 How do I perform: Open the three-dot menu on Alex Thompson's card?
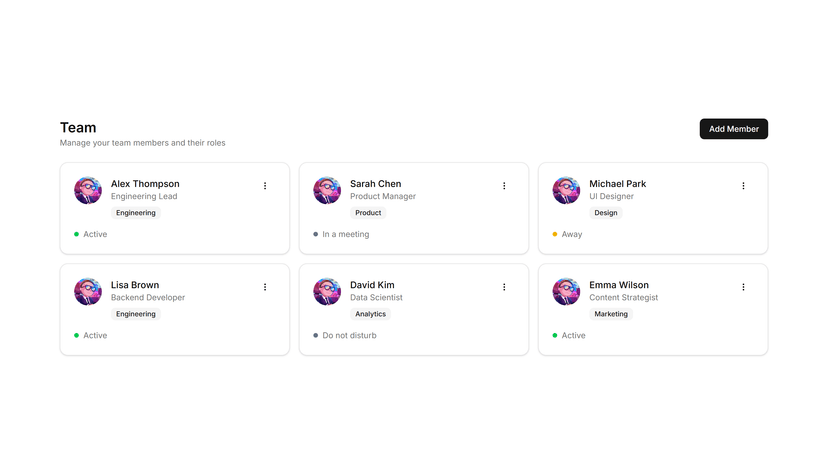(265, 186)
